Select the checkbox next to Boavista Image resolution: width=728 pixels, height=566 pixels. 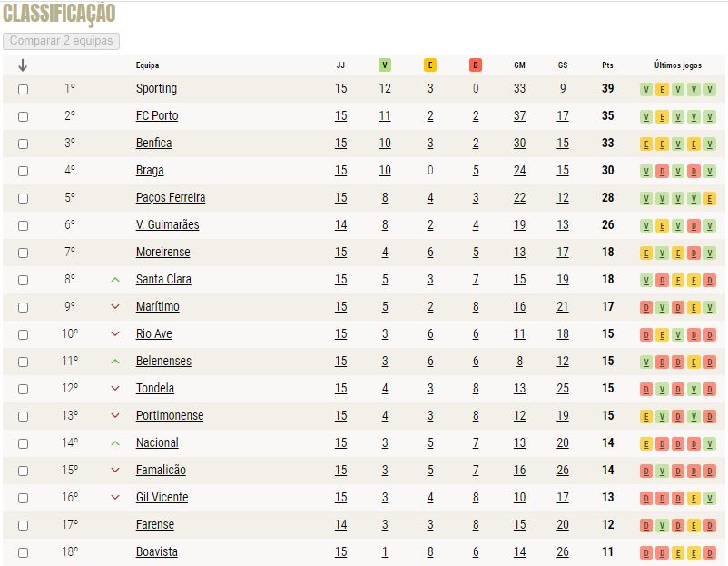pyautogui.click(x=23, y=552)
